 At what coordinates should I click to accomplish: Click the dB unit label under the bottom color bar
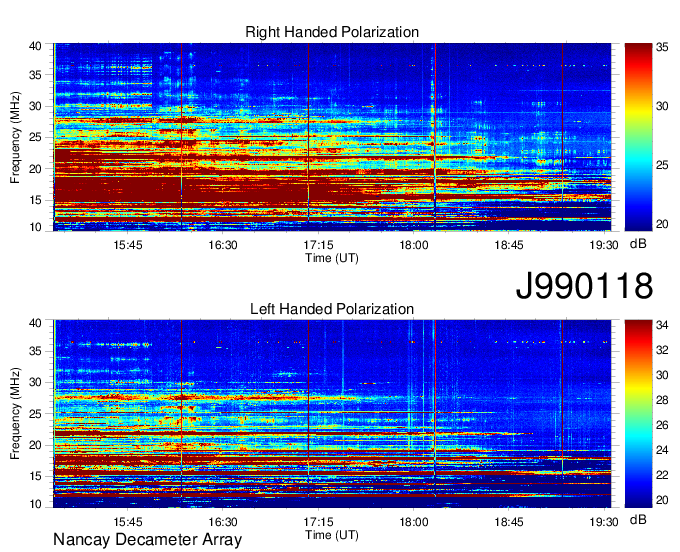coord(638,519)
